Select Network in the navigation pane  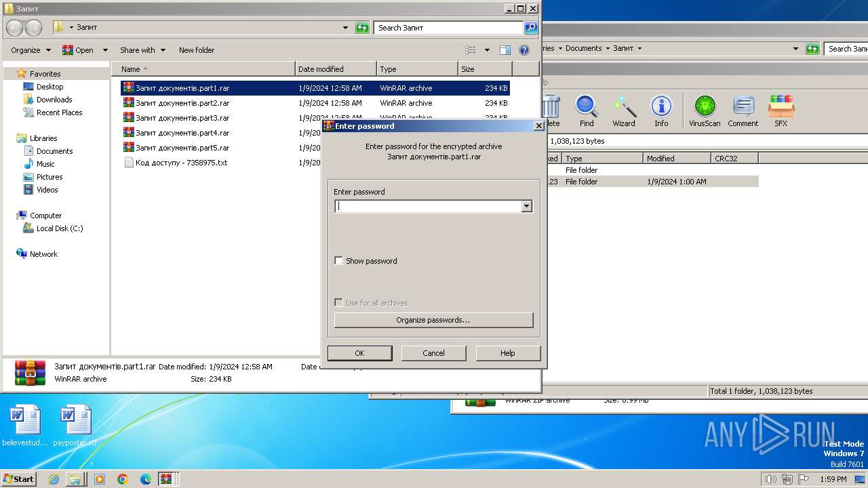43,254
